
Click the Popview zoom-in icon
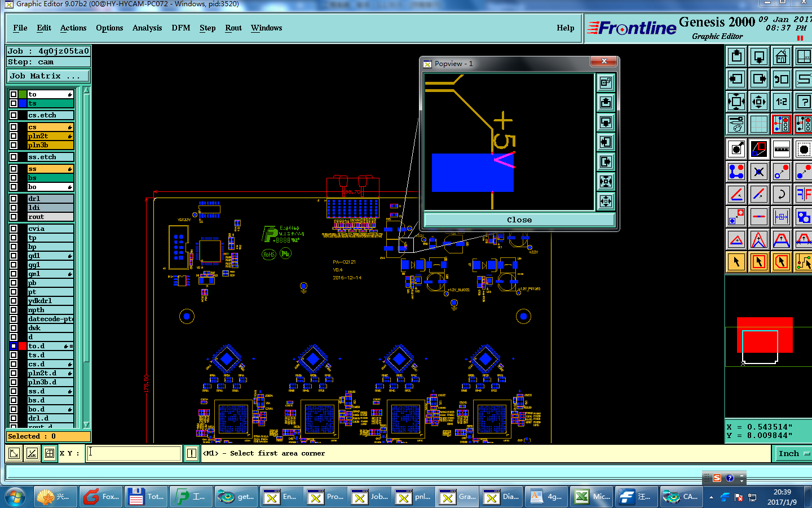coord(606,83)
